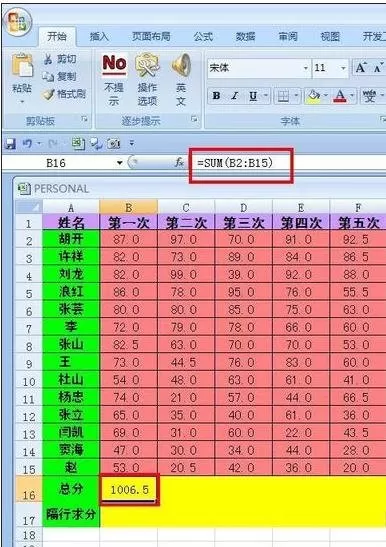Select cell with value 92.5
Viewport: 386px width, 547px height.
(x=358, y=239)
